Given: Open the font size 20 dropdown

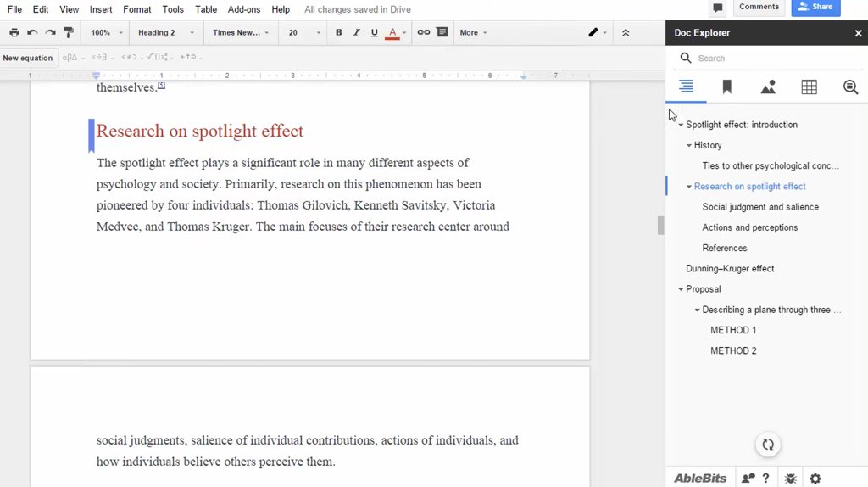Looking at the screenshot, I should (304, 33).
